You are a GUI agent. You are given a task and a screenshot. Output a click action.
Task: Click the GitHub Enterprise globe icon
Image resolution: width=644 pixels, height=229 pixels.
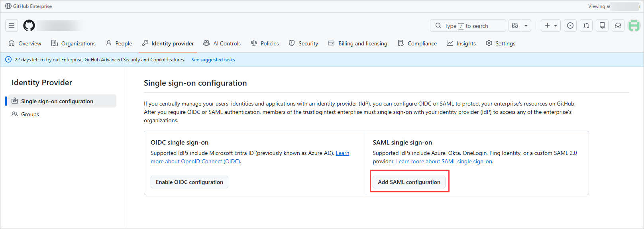[x=8, y=6]
